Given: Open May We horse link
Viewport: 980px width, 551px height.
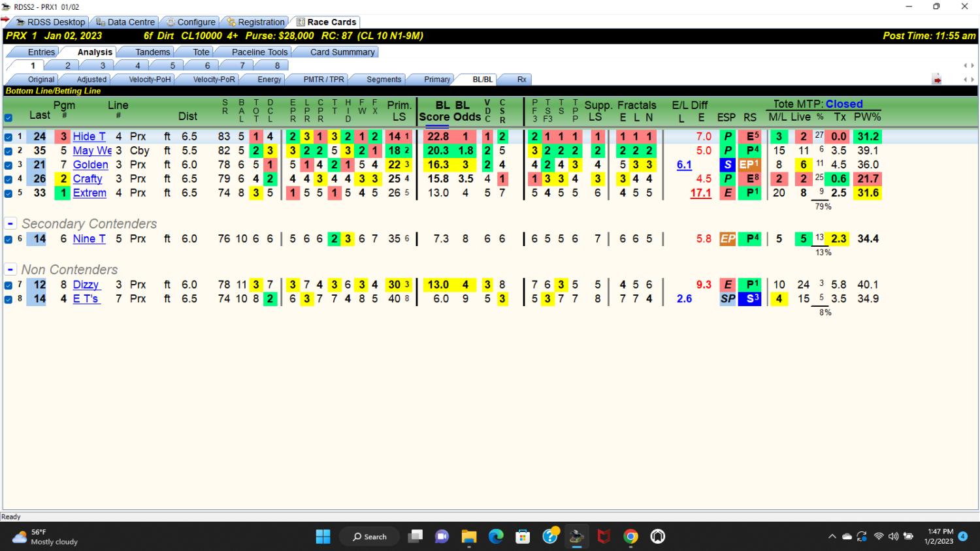Looking at the screenshot, I should point(92,150).
